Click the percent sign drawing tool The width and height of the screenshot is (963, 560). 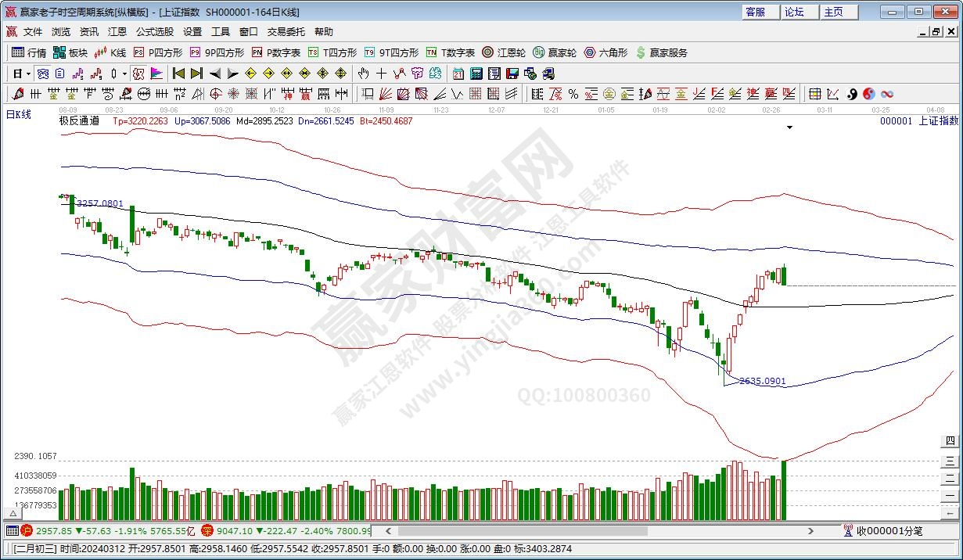573,94
